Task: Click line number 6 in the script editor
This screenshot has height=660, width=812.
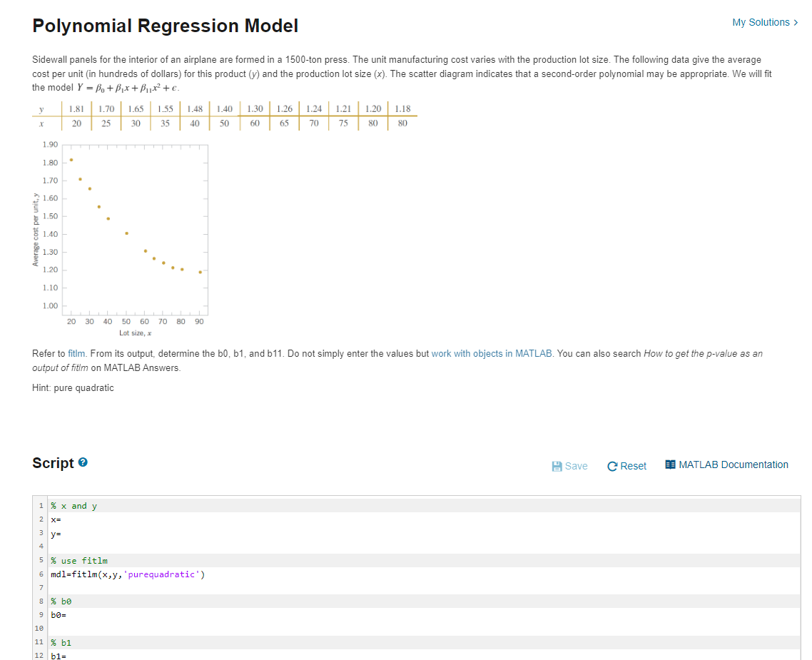Action: click(41, 574)
